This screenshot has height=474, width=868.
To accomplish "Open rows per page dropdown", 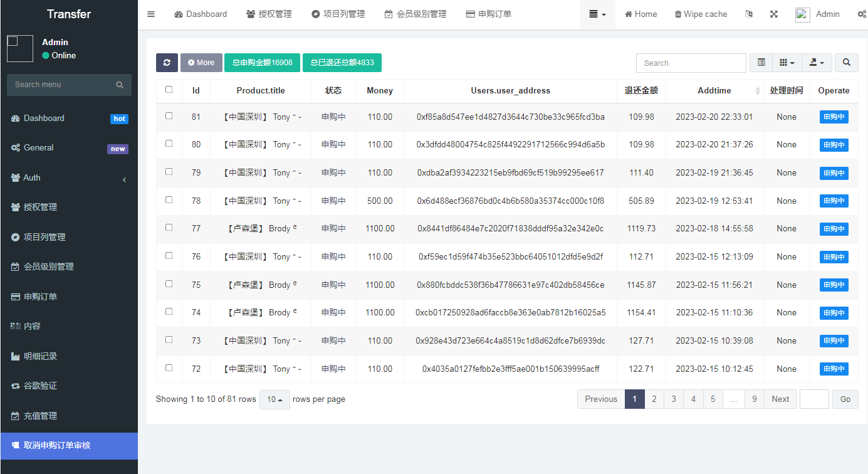I will click(x=275, y=399).
